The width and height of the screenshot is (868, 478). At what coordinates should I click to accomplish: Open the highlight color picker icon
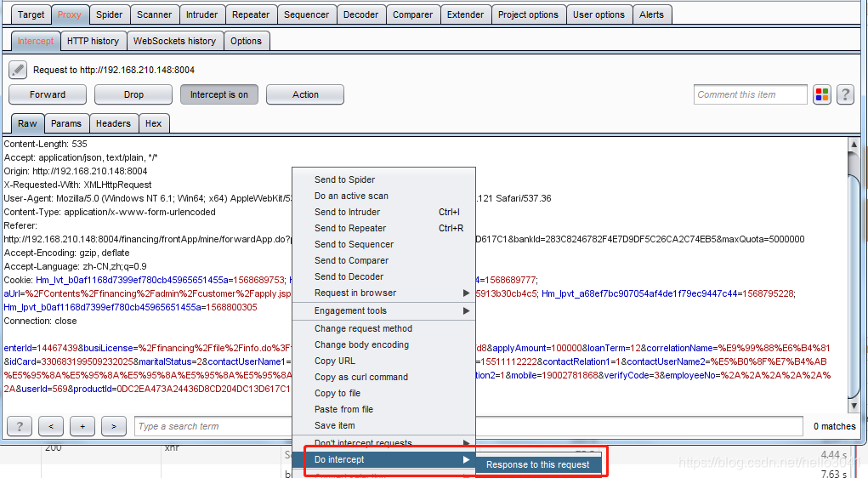pyautogui.click(x=822, y=94)
